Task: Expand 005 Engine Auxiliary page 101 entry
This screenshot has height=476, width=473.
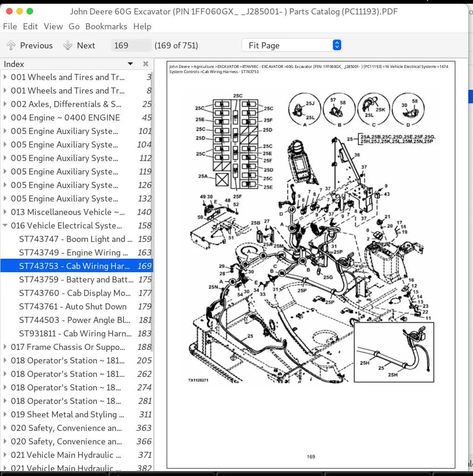Action: coord(5,131)
